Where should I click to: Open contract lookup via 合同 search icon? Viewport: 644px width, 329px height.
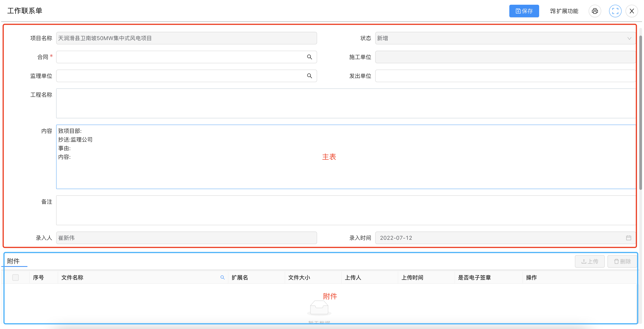tap(309, 57)
